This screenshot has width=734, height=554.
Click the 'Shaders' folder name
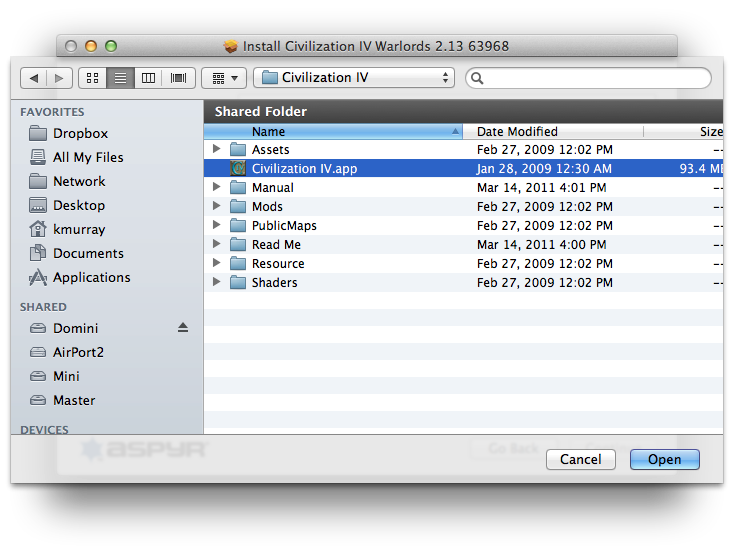point(274,282)
